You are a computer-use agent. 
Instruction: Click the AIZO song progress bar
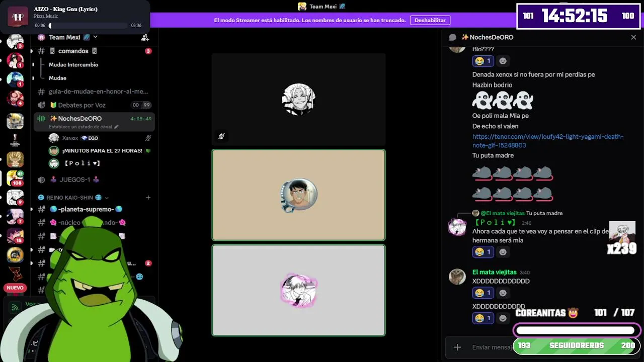coord(88,25)
